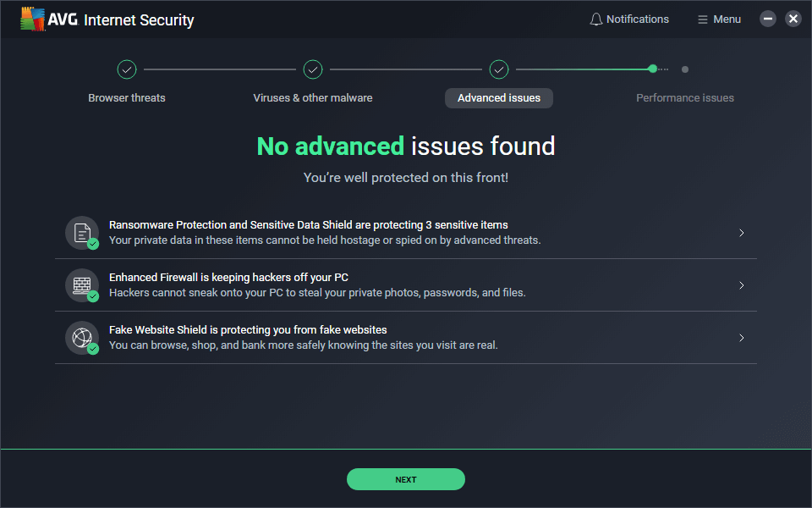Click the Ransomware Protection document icon

pos(81,232)
